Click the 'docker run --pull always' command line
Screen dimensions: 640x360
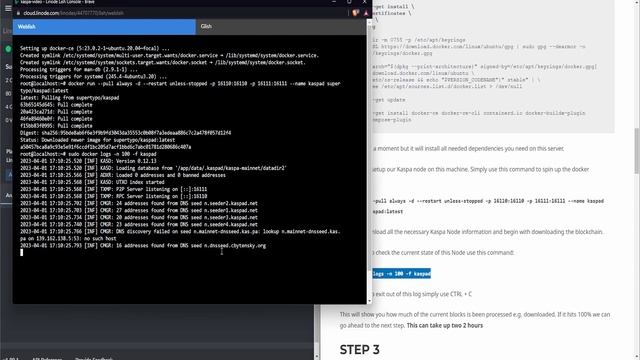(x=180, y=87)
